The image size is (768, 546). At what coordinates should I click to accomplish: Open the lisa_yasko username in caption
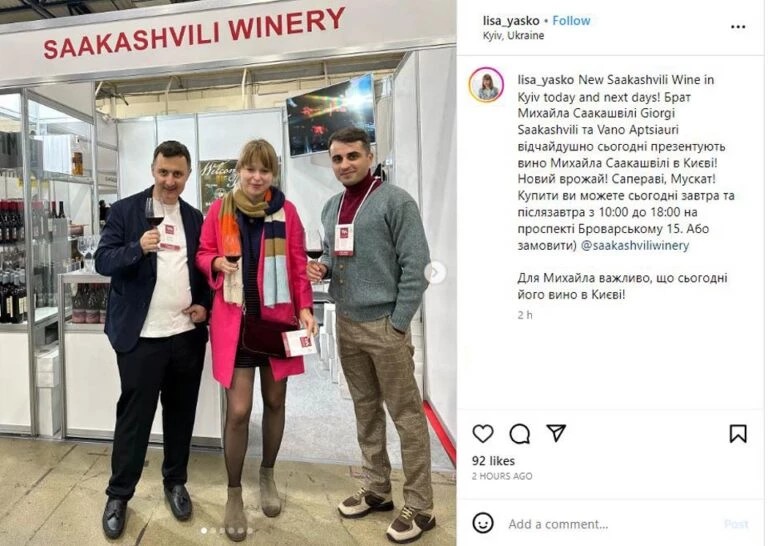[x=546, y=79]
